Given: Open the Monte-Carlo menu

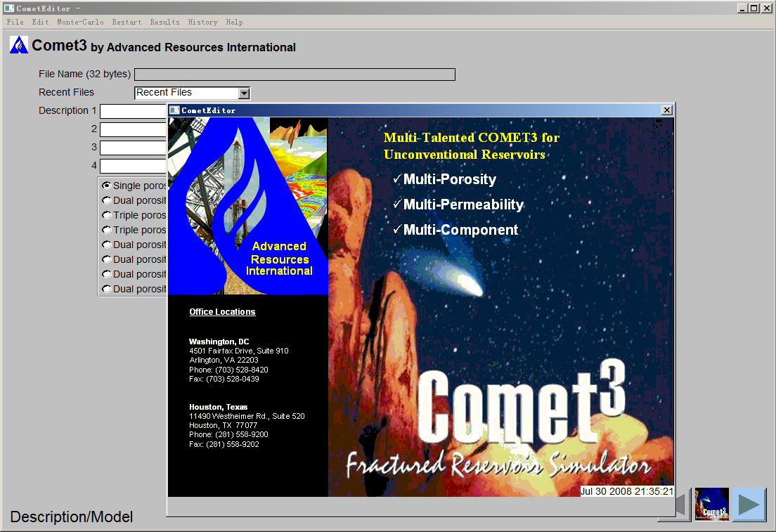Looking at the screenshot, I should coord(81,22).
